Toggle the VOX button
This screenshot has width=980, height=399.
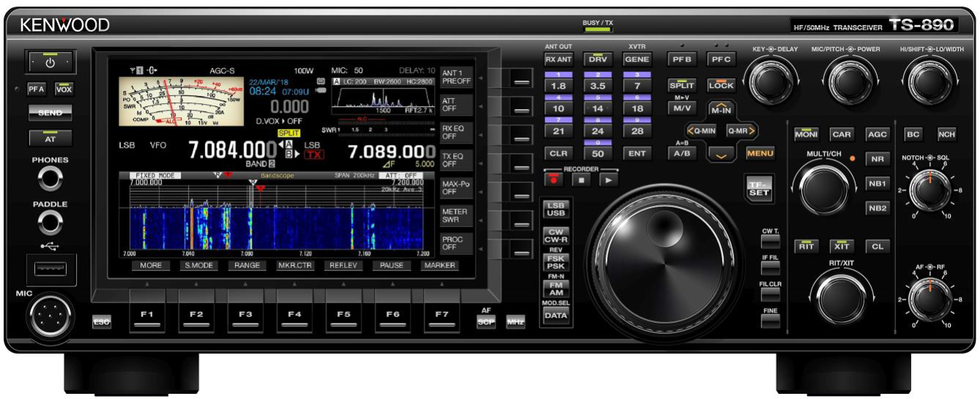[64, 89]
